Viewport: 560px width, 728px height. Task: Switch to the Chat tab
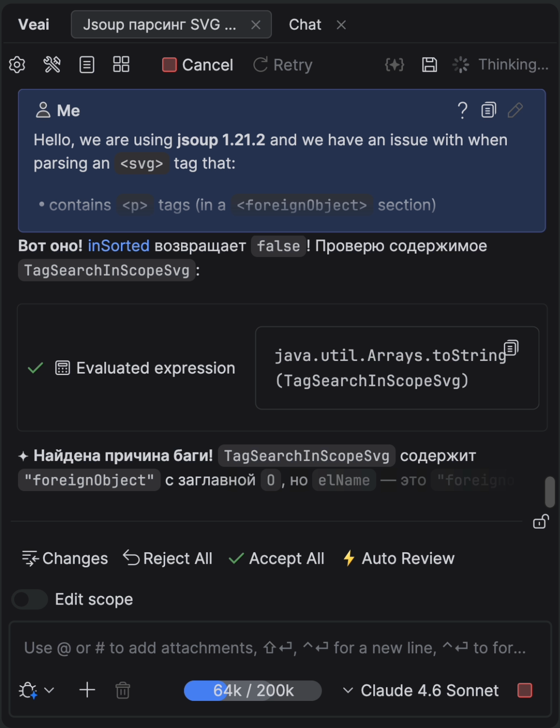[305, 24]
